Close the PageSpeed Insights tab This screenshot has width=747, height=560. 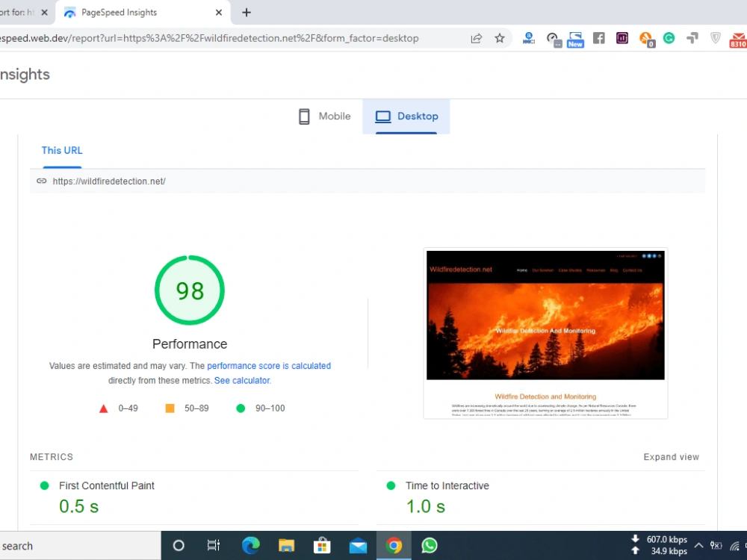[219, 13]
